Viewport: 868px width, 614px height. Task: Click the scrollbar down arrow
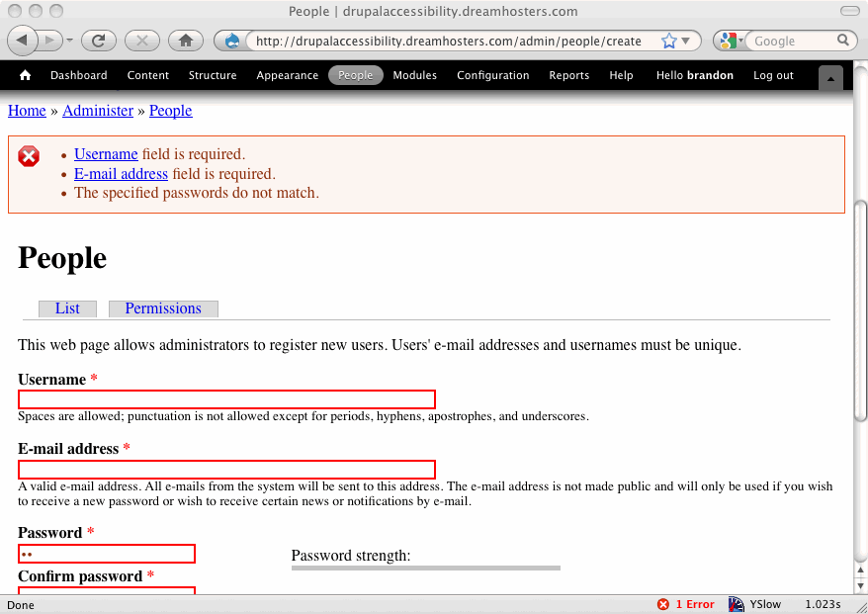(861, 585)
